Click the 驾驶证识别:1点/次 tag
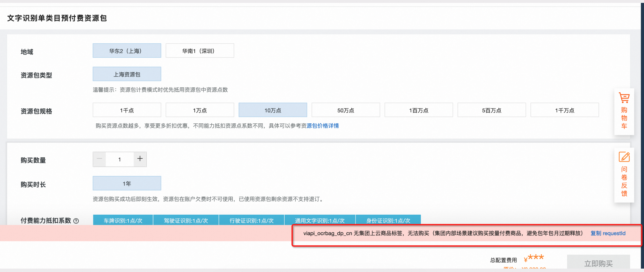 (x=186, y=220)
